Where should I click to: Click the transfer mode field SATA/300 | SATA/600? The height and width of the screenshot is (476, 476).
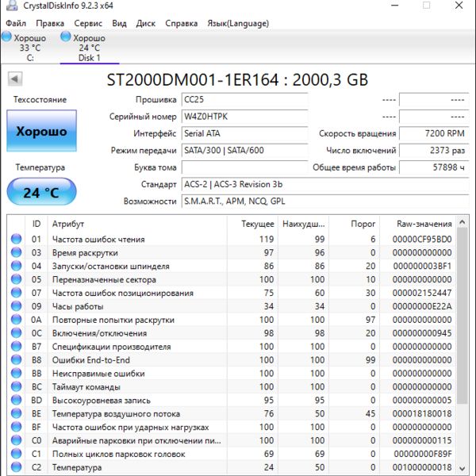tap(244, 151)
